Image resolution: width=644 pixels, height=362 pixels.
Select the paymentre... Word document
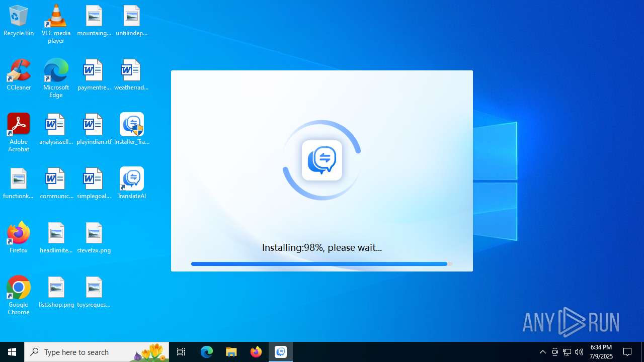click(94, 75)
